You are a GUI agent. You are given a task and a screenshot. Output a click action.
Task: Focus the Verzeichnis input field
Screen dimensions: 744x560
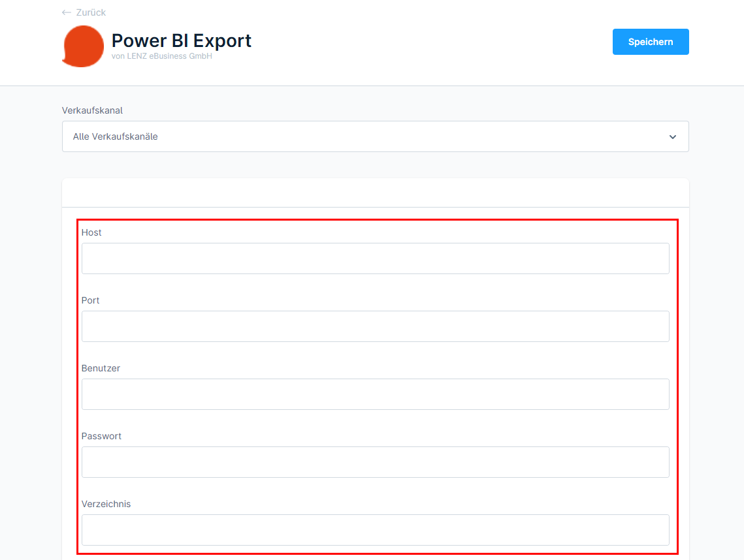pos(375,530)
